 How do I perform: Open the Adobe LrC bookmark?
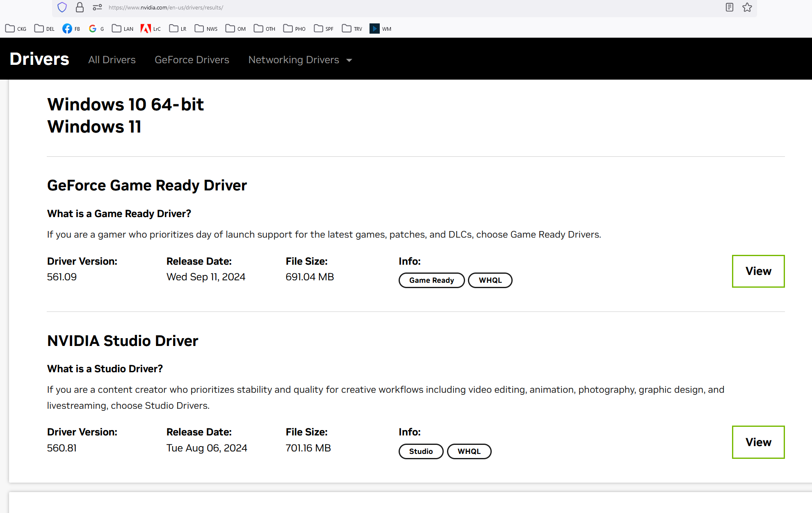click(151, 29)
